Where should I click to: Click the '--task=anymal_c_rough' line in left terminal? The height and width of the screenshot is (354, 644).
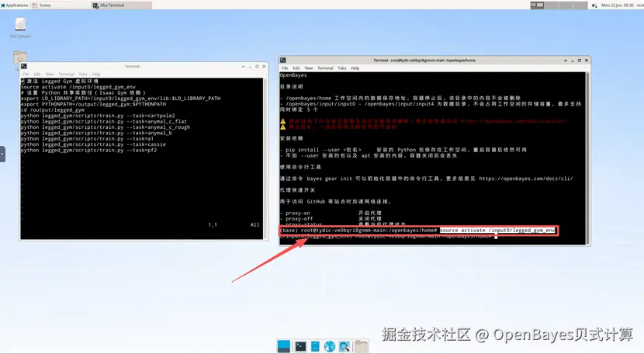click(x=106, y=127)
